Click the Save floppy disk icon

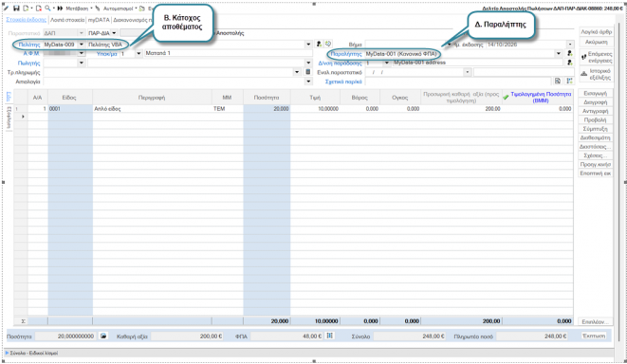(x=16, y=8)
